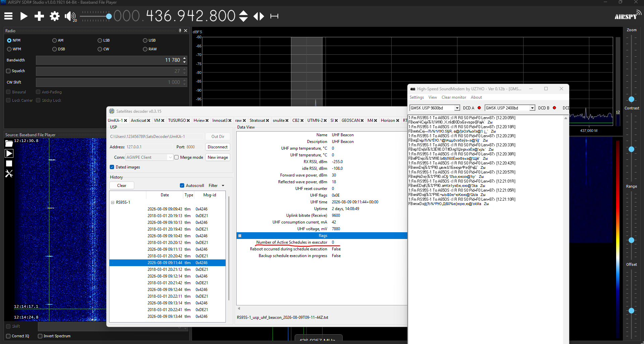Click the New image button
The image size is (644, 344).
coord(217,157)
